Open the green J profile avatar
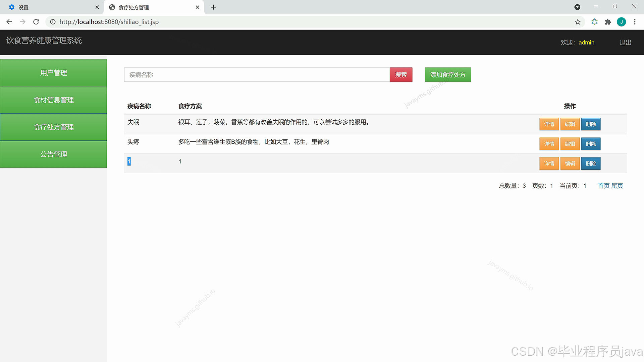The image size is (644, 362). point(621,22)
